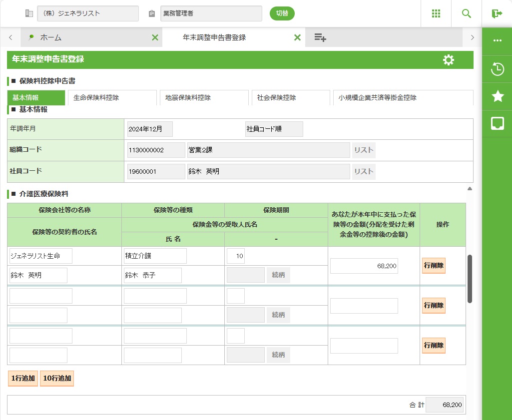Open the three-dots more options icon
The image size is (512, 420).
[497, 41]
